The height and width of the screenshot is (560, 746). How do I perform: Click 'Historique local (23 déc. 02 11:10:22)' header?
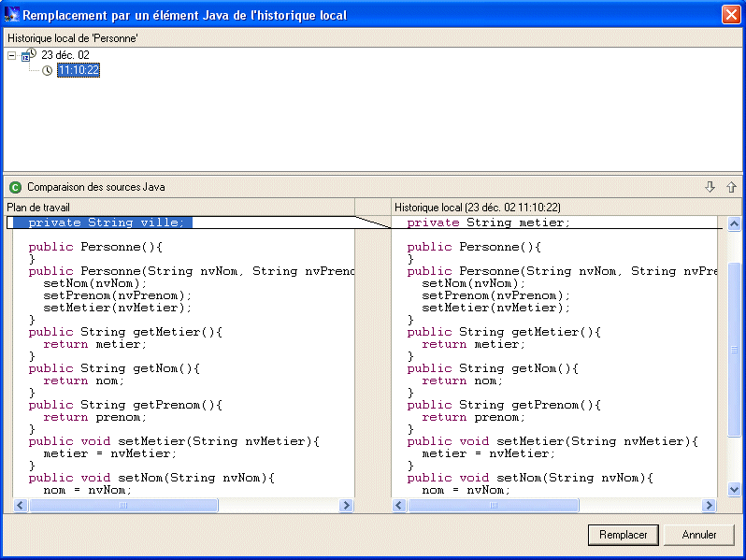click(x=477, y=208)
